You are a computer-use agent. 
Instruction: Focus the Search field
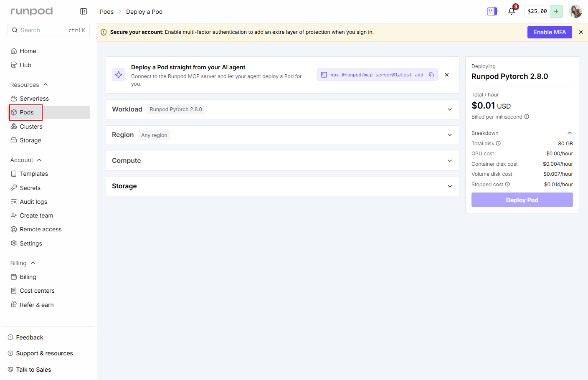(48, 30)
